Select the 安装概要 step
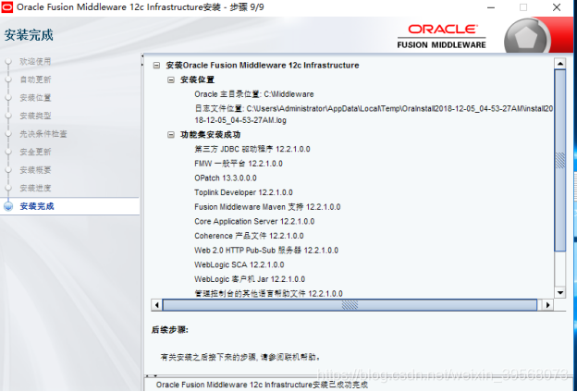This screenshot has height=392, width=577. click(x=35, y=170)
